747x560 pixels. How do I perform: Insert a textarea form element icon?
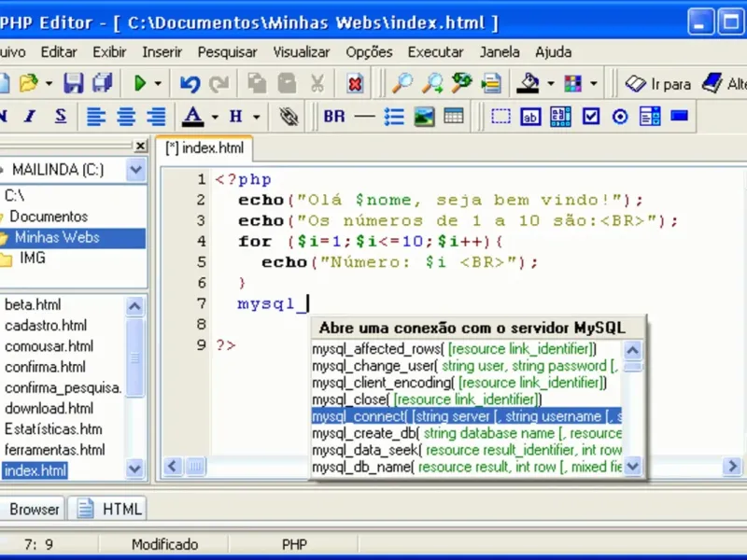tap(560, 117)
